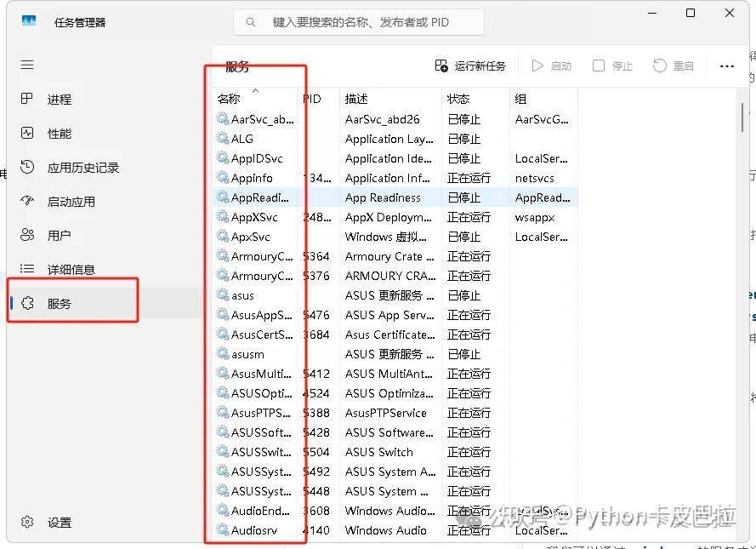The width and height of the screenshot is (756, 549).
Task: Click the PID cell 5476
Action: (x=316, y=315)
